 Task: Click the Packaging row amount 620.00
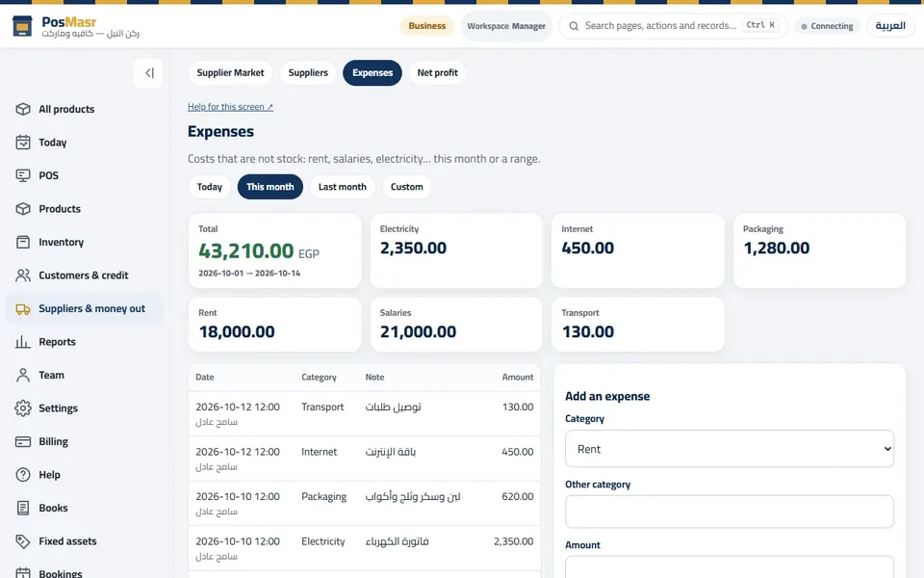pyautogui.click(x=518, y=497)
